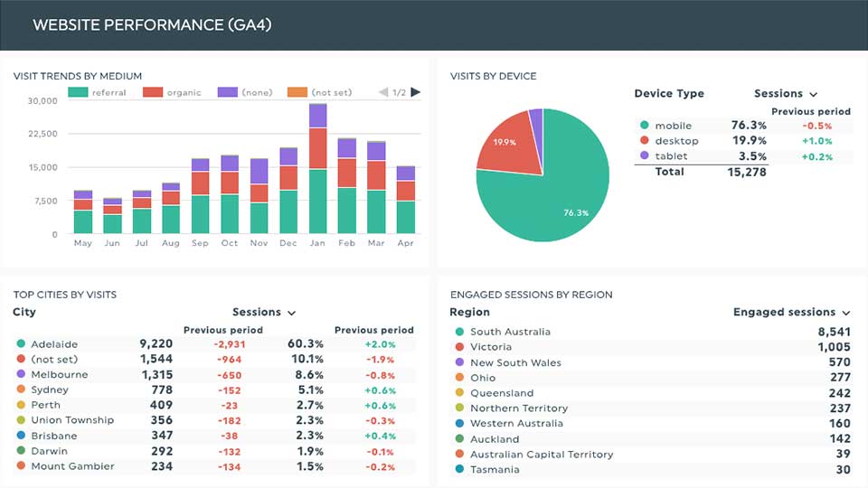This screenshot has height=488, width=868.
Task: Click the mobile device green dot icon
Action: point(645,125)
